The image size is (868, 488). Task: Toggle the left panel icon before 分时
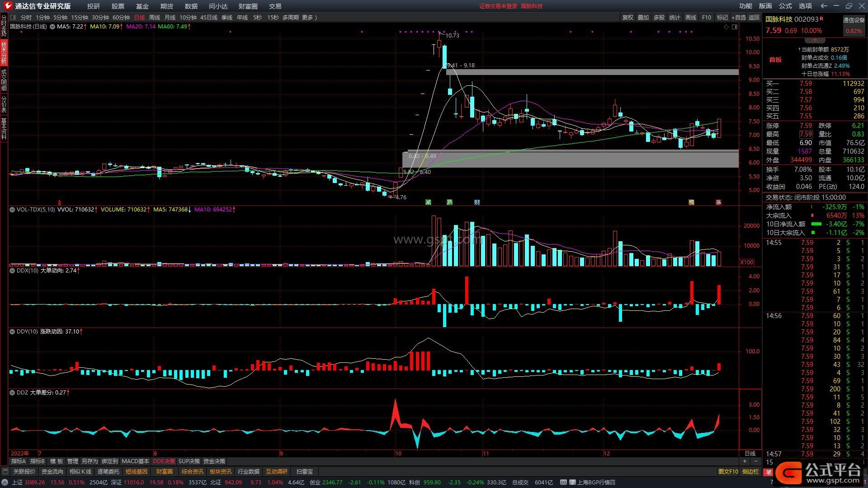pyautogui.click(x=13, y=18)
